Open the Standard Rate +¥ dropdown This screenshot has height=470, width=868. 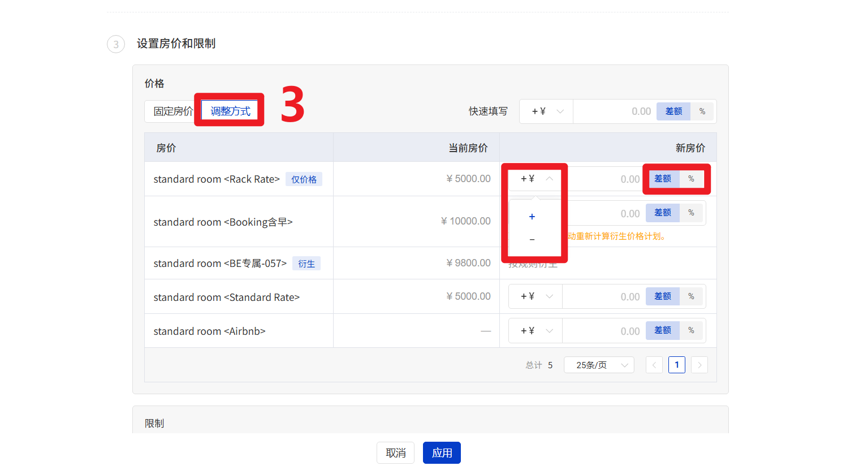pos(536,296)
